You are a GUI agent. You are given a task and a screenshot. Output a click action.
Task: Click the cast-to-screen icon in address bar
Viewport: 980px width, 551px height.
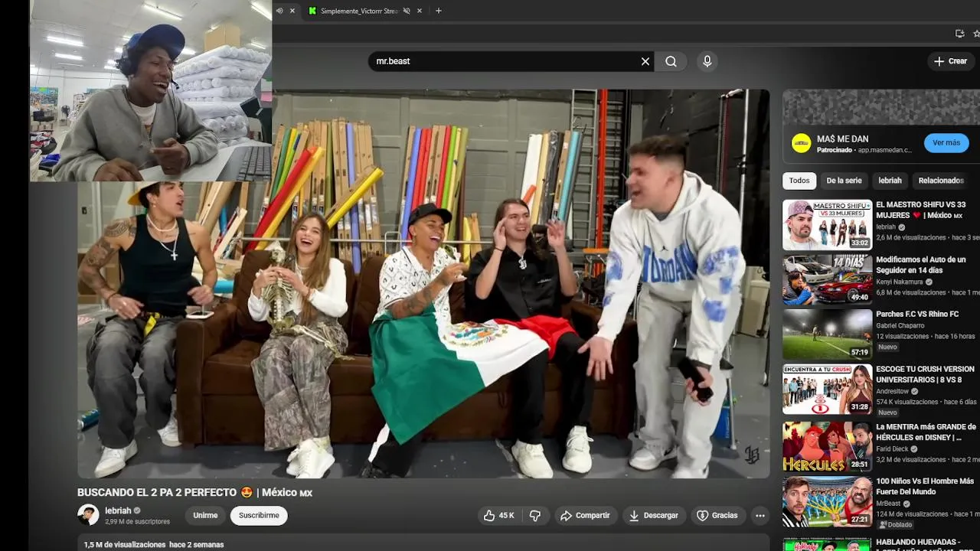(x=959, y=34)
